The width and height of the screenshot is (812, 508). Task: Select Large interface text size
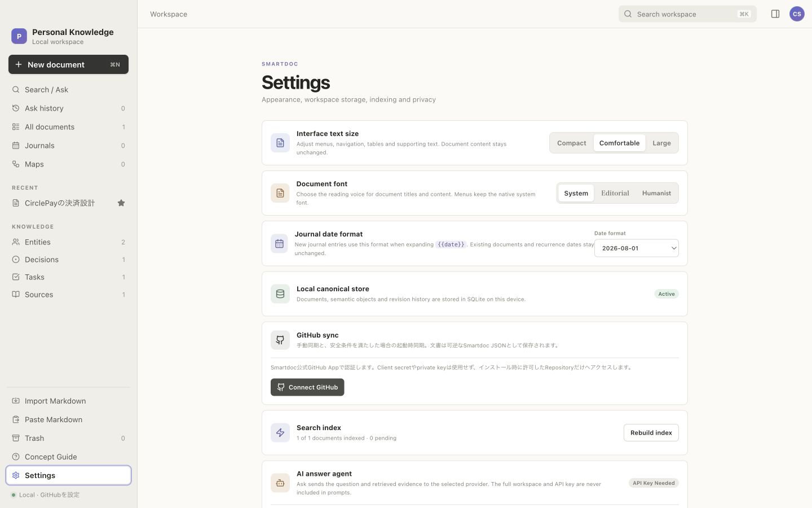pyautogui.click(x=661, y=143)
